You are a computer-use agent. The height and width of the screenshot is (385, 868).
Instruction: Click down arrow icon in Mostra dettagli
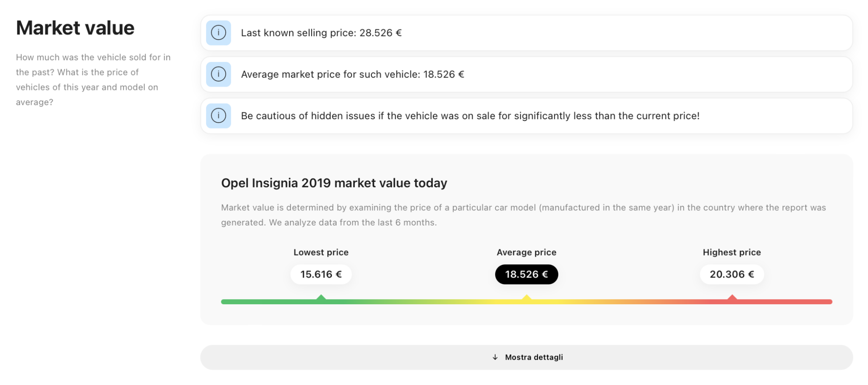click(x=495, y=357)
